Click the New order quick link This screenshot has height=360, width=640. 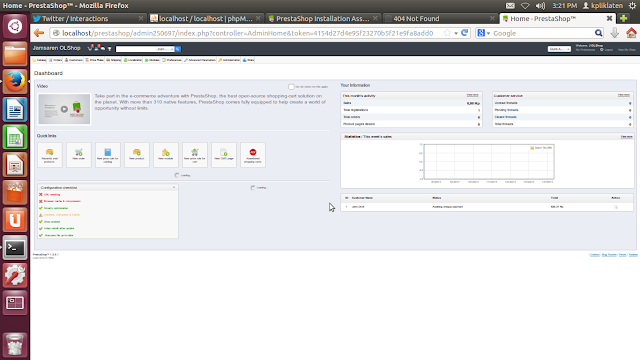79,155
